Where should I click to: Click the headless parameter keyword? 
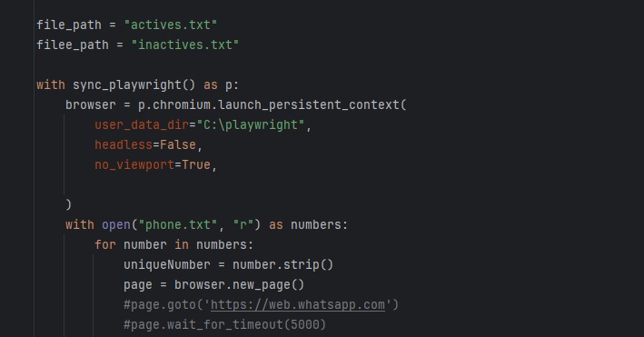tap(124, 144)
